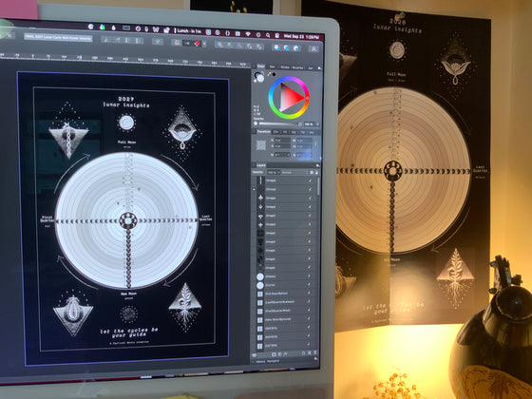Toggle visibility of the Last Quarter text layer
Image resolution: width=532 pixels, height=399 pixels.
pos(309,302)
